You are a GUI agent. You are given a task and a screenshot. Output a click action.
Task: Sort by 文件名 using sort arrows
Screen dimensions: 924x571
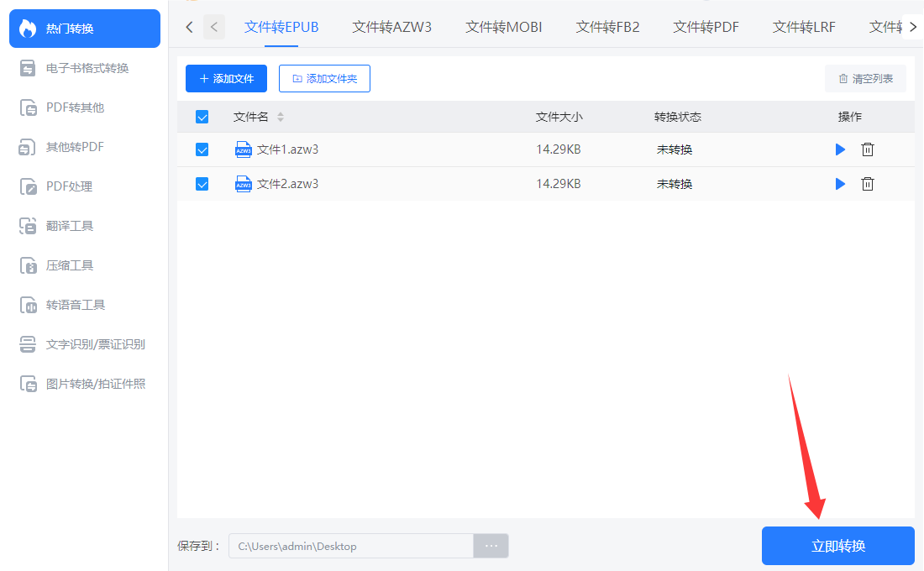[x=281, y=118]
